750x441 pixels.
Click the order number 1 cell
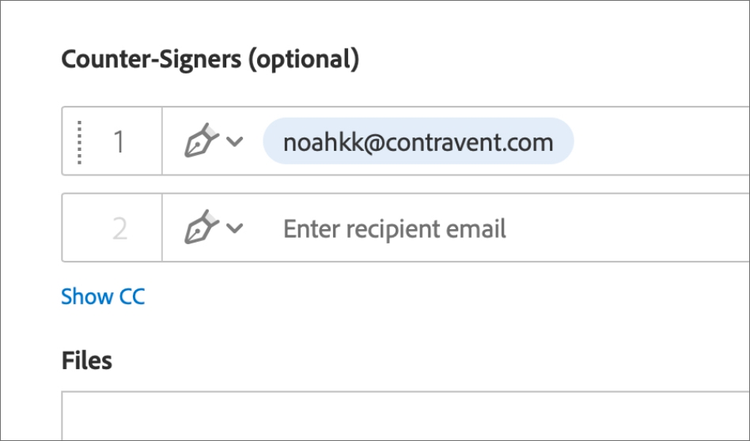pos(119,142)
